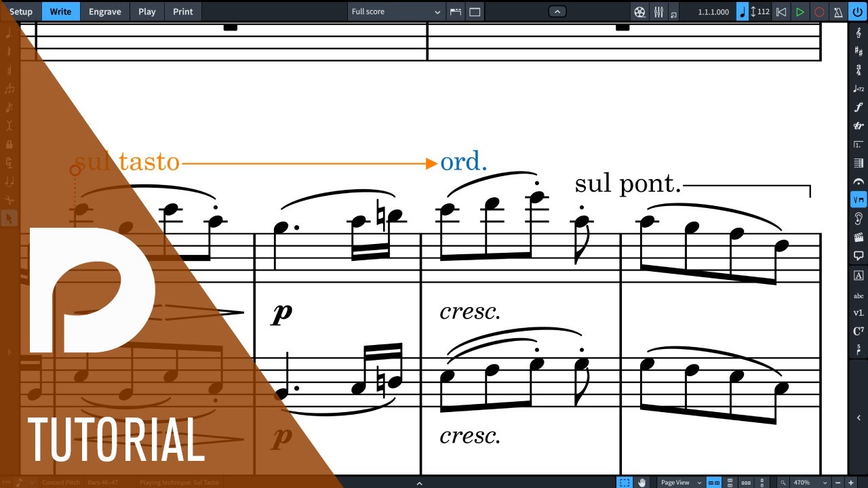Zoom in with the plus button
868x488 pixels.
coord(852,483)
